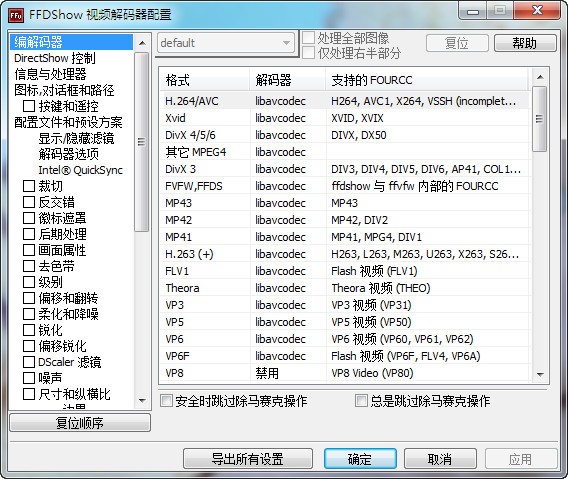568x479 pixels.
Task: Click the codec table scroll-down arrow
Action: (540, 374)
